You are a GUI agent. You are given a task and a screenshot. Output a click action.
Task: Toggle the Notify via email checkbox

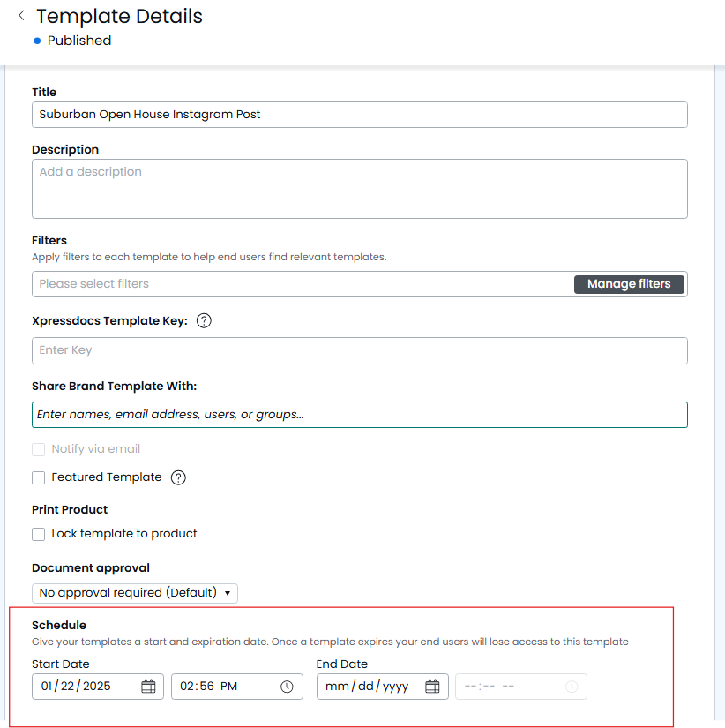pos(39,449)
